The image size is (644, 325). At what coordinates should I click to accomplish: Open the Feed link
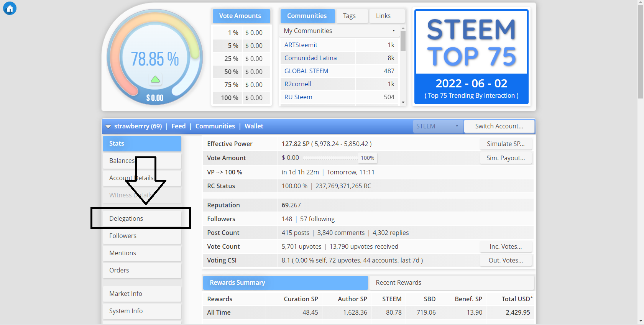point(179,126)
